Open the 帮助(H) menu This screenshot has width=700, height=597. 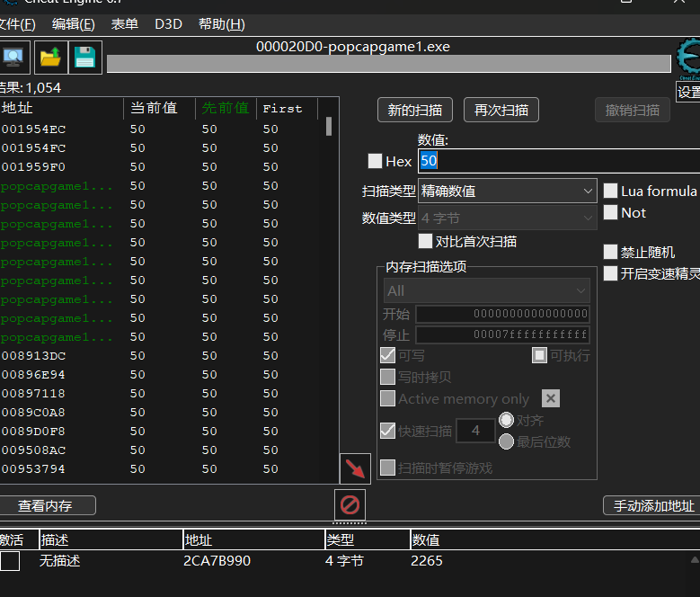pos(221,24)
